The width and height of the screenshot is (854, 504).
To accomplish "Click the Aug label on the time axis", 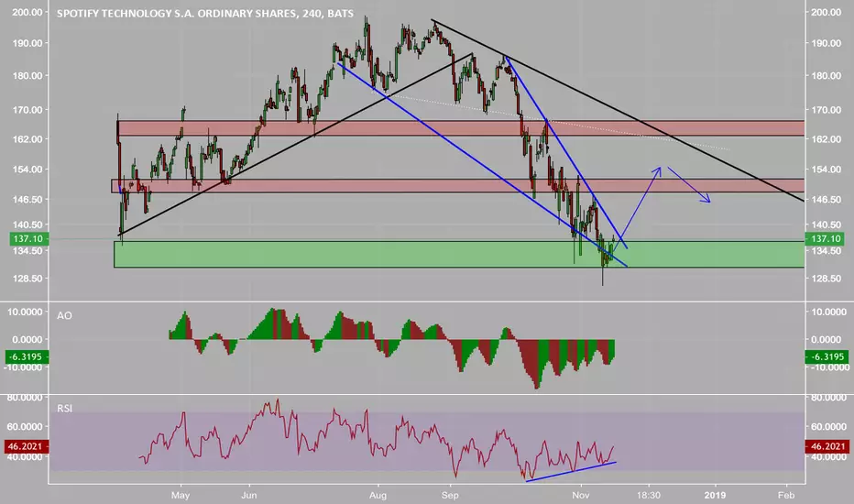I will tap(378, 495).
